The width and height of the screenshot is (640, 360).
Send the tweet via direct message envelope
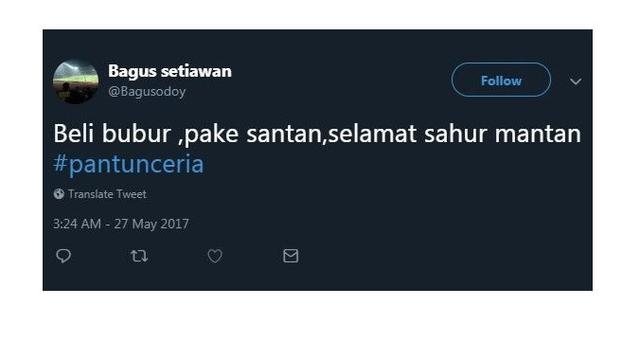[x=291, y=256]
